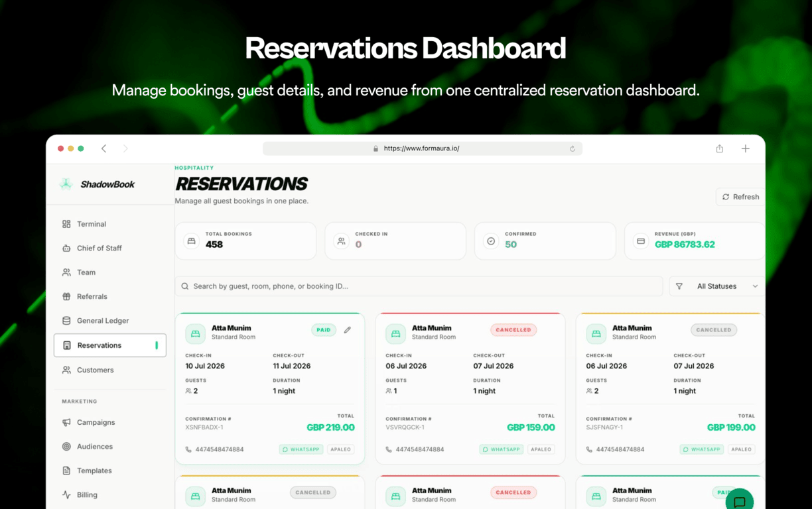Click check-in date 10 Jul 2026
The width and height of the screenshot is (812, 509).
205,366
